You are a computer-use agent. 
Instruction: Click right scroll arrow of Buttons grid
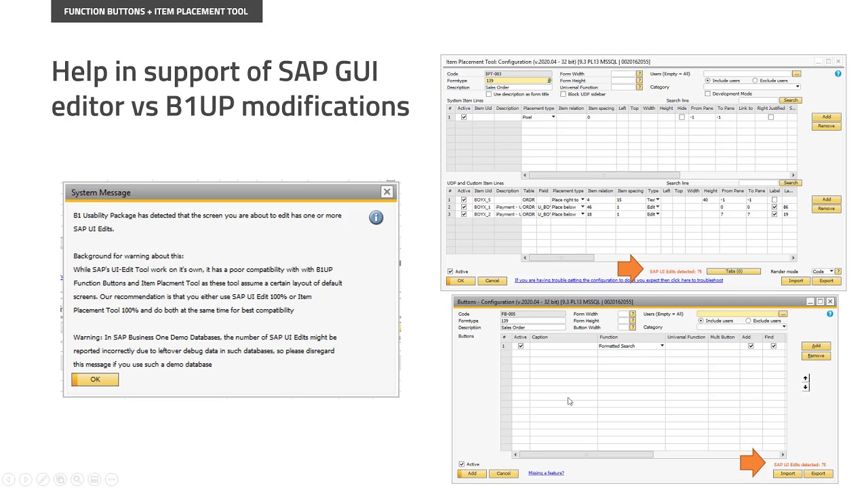tap(783, 454)
